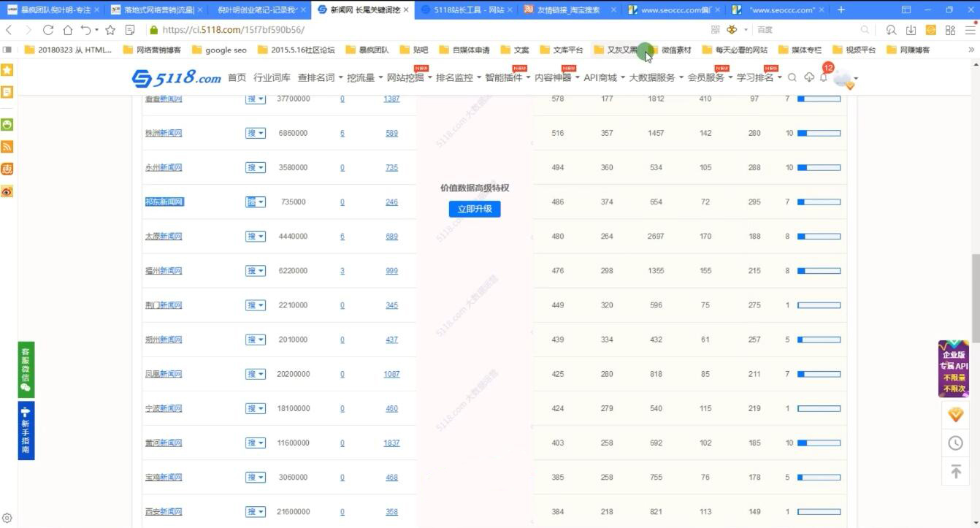The height and width of the screenshot is (528, 980).
Task: Go to 首页 in navbar
Action: coord(237,77)
